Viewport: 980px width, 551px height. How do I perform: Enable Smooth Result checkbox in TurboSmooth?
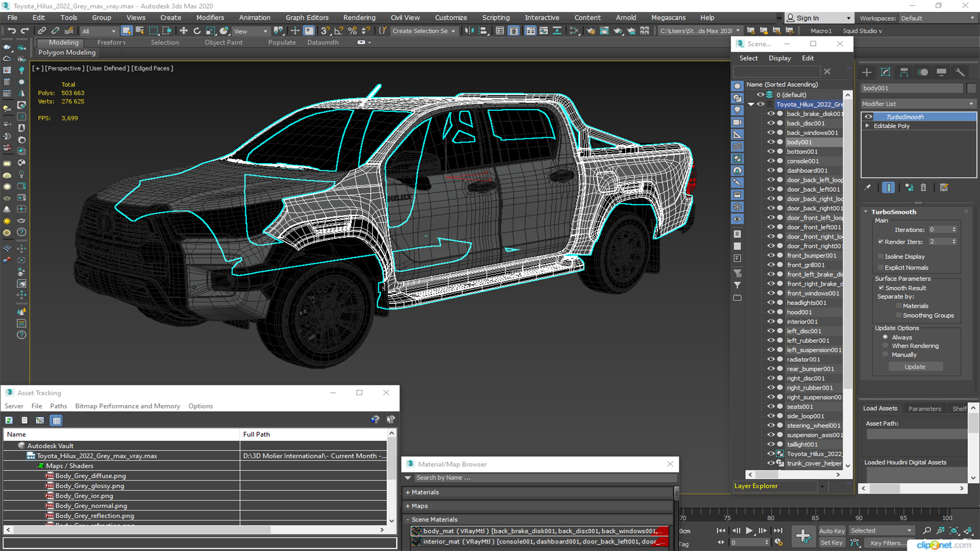point(881,287)
